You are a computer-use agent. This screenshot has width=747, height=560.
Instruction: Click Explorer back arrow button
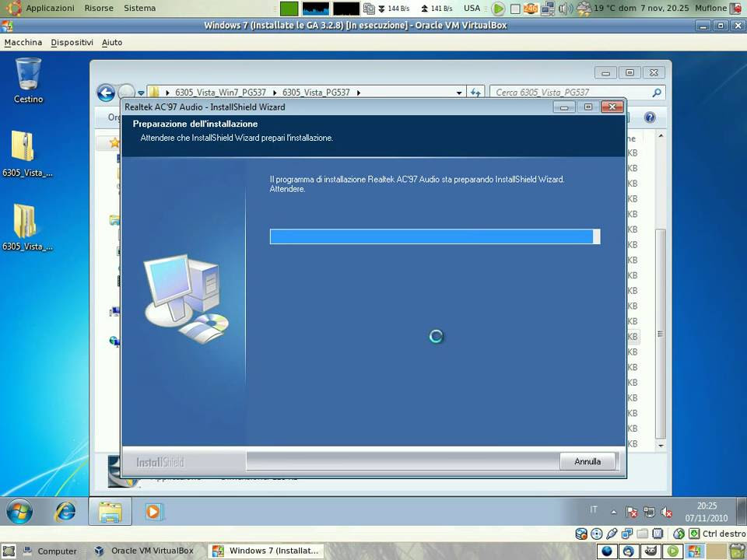106,93
